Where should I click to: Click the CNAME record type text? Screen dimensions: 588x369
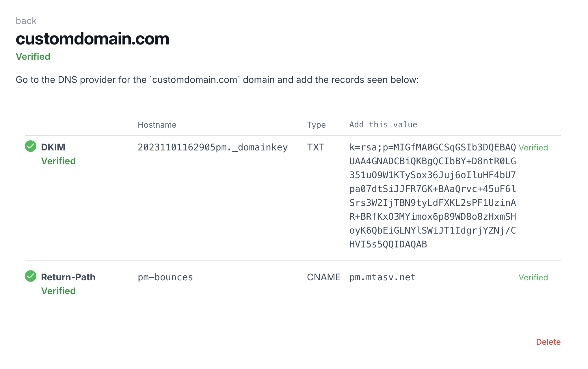coord(324,277)
